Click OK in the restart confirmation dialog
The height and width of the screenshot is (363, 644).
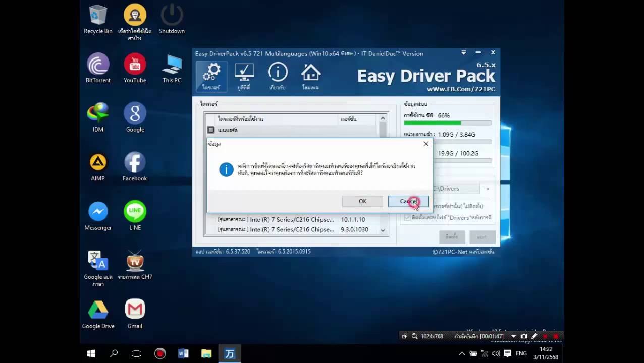tap(362, 201)
